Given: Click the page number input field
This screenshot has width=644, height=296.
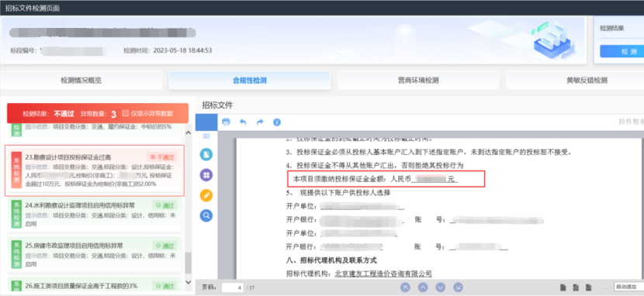Looking at the screenshot, I should [x=233, y=287].
